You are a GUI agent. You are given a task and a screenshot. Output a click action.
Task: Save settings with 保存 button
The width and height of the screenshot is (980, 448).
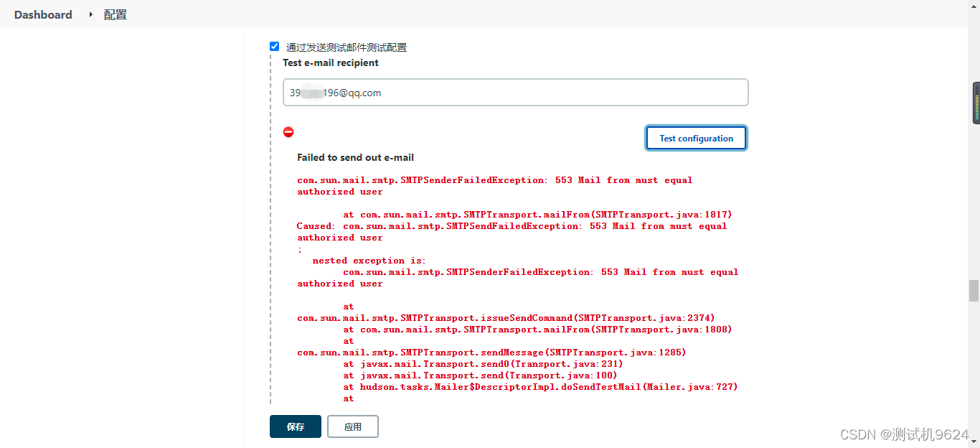[x=296, y=426]
